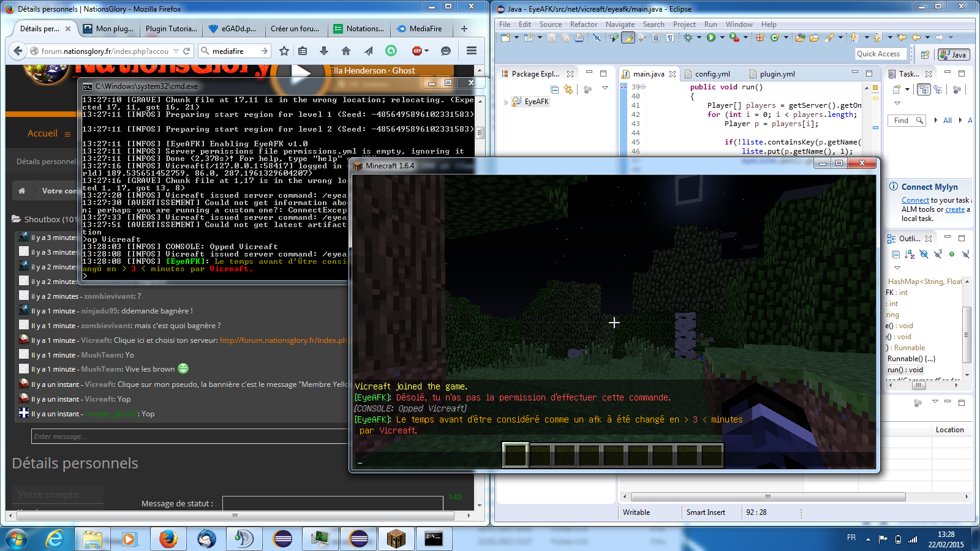980x551 pixels.
Task: Open Adblock Plus dropdown in Firefox
Action: coord(427,51)
